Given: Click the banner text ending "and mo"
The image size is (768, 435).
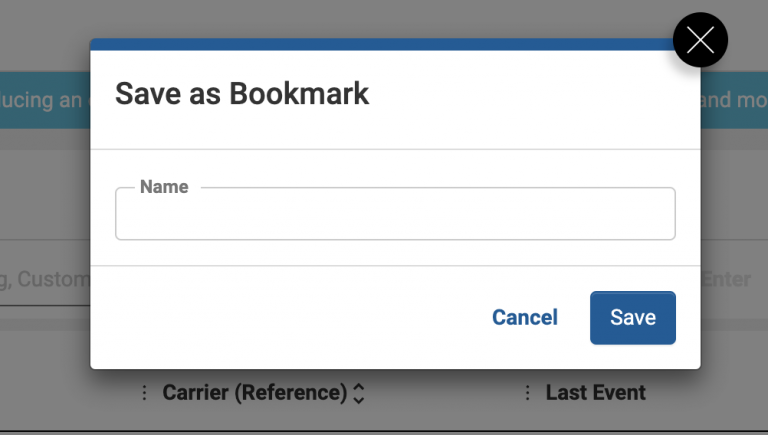Looking at the screenshot, I should point(734,100).
